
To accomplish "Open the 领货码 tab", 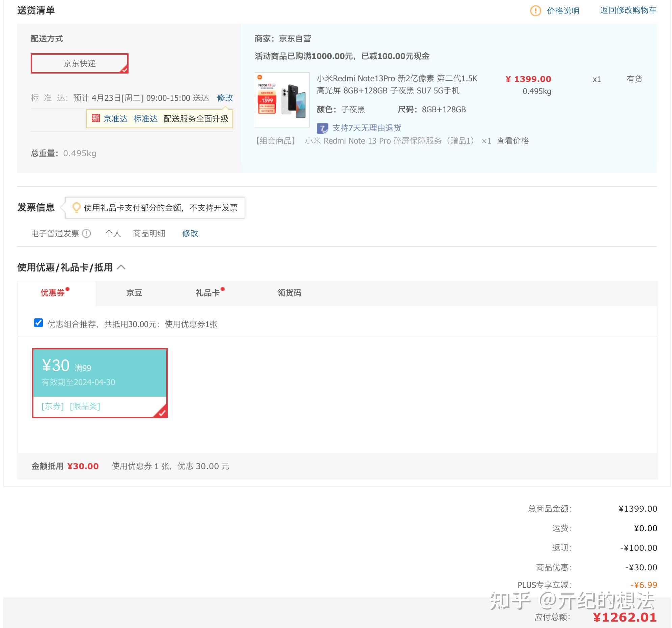I will click(289, 293).
